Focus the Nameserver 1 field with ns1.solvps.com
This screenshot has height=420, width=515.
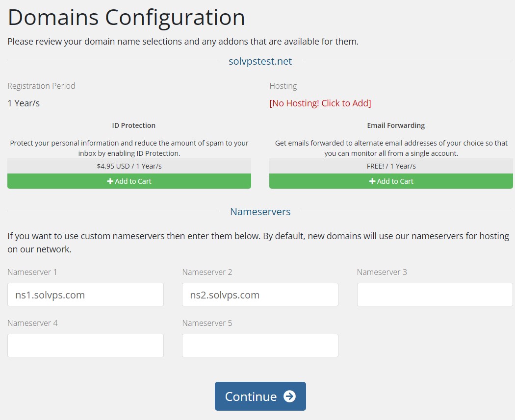(85, 295)
